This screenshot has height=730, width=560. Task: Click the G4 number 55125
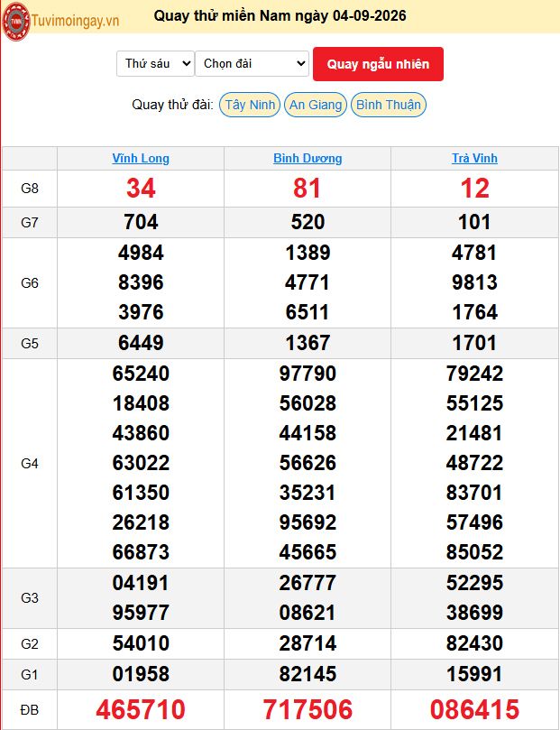pyautogui.click(x=474, y=403)
